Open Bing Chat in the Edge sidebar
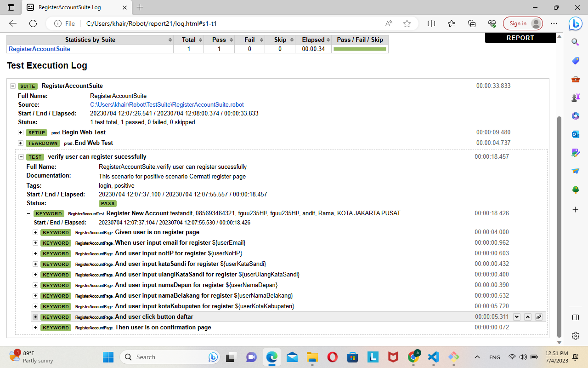This screenshot has height=368, width=588. (575, 23)
